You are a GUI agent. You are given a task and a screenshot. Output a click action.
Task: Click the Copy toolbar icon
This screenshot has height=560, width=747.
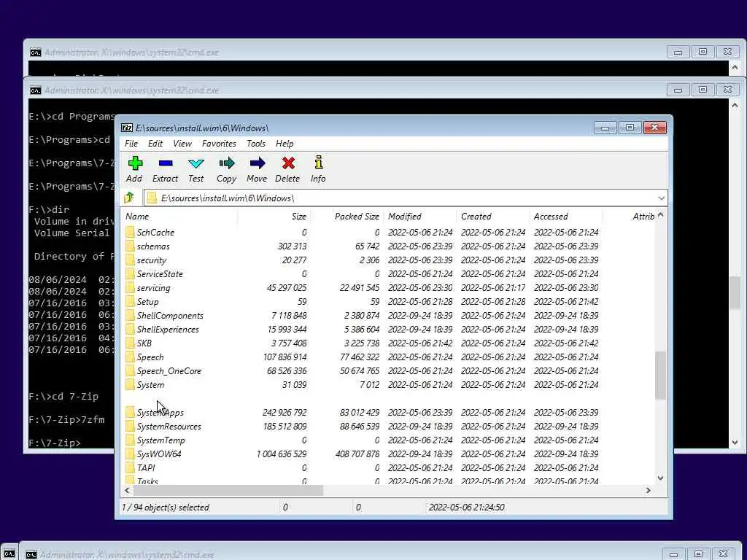tap(227, 163)
